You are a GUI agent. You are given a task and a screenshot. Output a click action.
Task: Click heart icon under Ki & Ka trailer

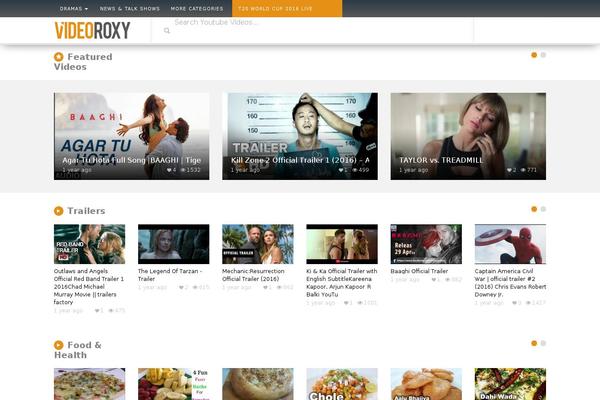tap(346, 303)
